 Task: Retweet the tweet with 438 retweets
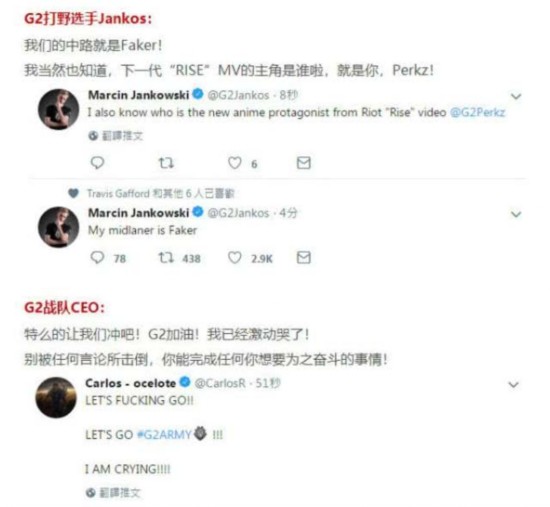click(166, 258)
